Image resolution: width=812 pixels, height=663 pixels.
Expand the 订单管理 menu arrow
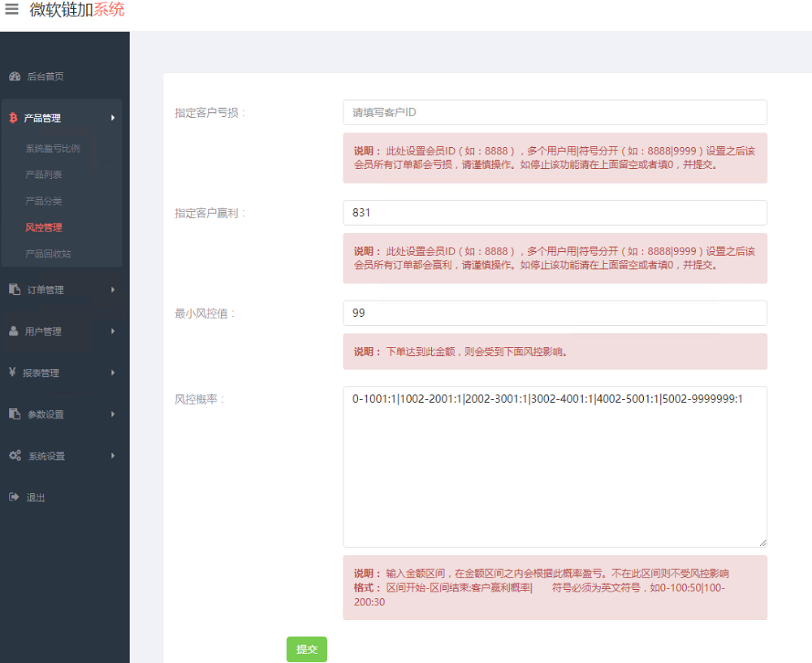point(113,290)
